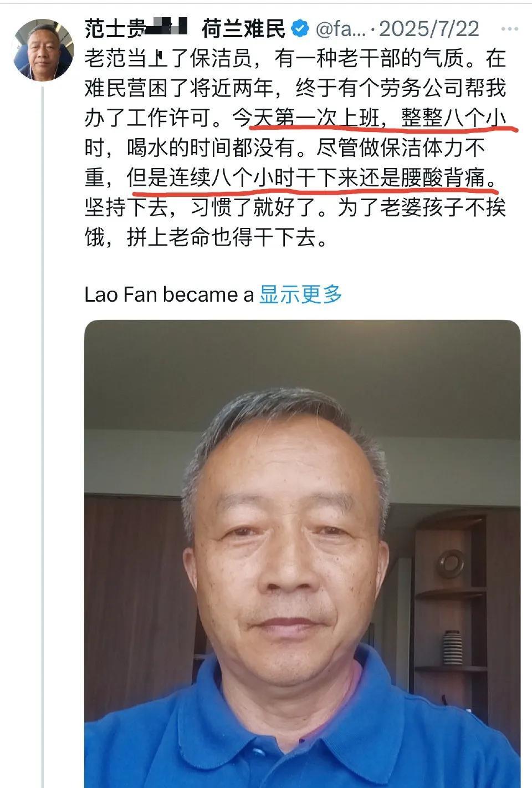
Task: Click the 荷兰难民 part of the name
Action: pos(243,29)
